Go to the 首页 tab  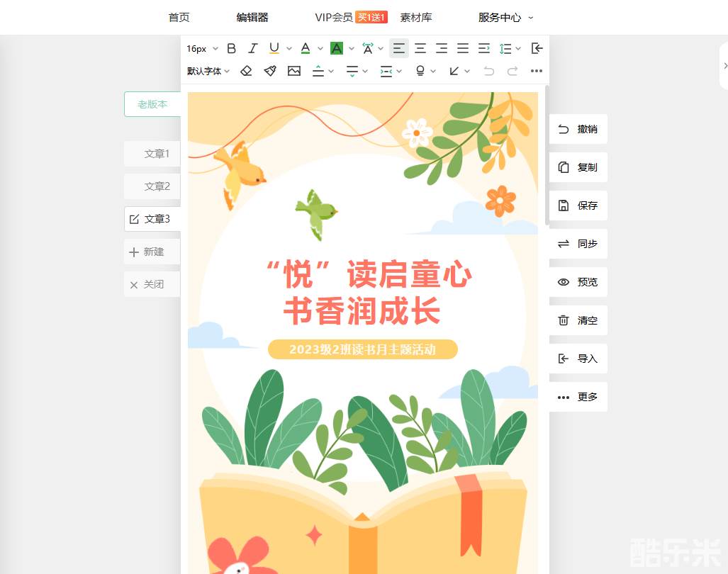pyautogui.click(x=179, y=18)
